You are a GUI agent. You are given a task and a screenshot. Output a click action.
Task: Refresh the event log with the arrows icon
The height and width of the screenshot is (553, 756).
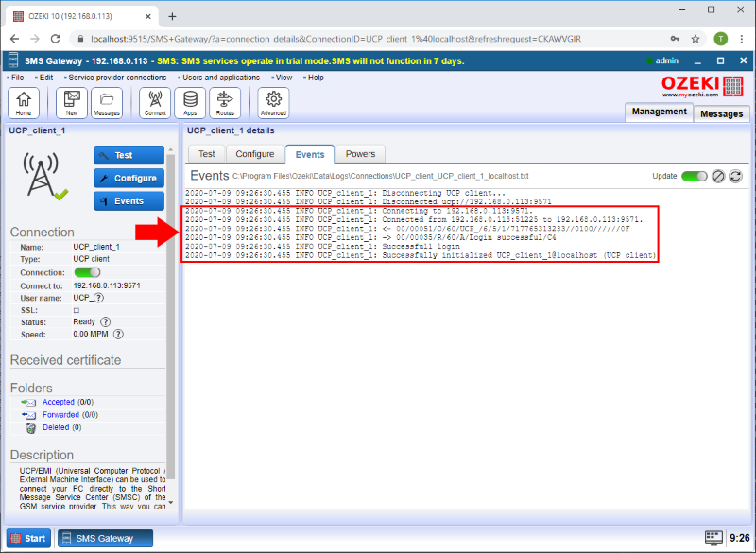tap(735, 176)
